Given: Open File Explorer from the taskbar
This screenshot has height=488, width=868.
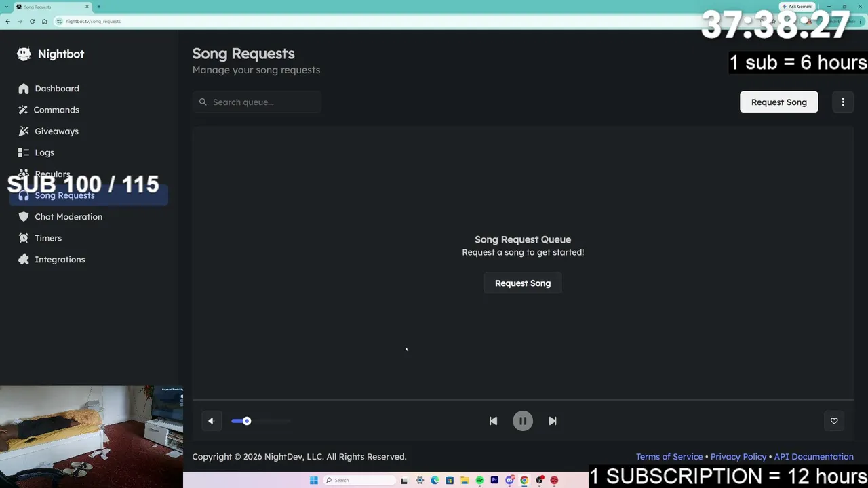Looking at the screenshot, I should 465,481.
